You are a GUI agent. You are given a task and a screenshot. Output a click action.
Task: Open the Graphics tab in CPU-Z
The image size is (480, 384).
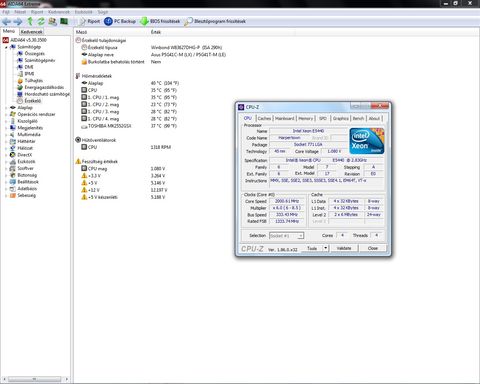coord(341,118)
